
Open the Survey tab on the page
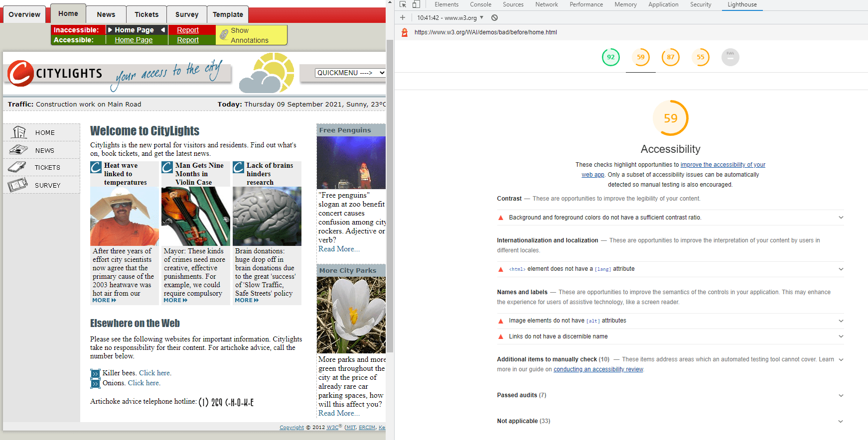coord(186,14)
